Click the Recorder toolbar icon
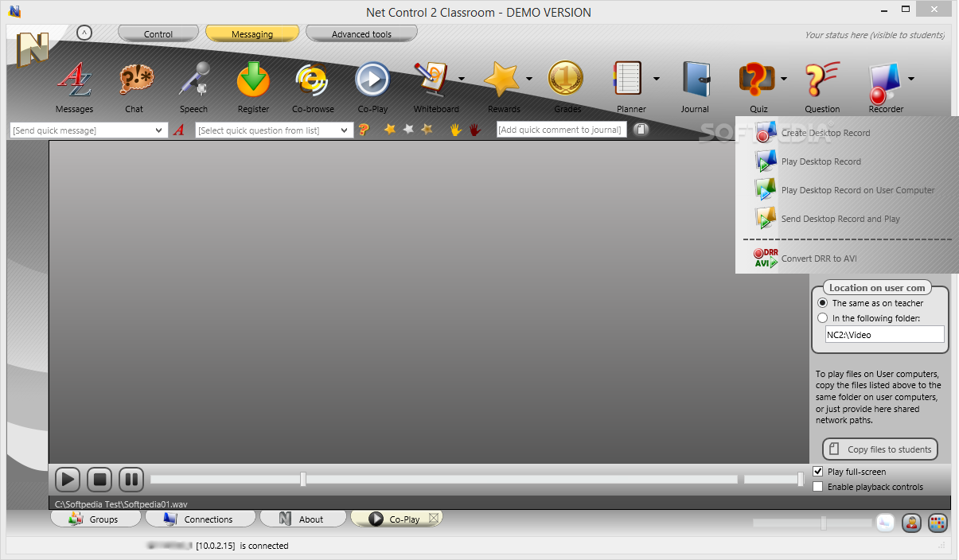This screenshot has width=959, height=560. [x=886, y=86]
